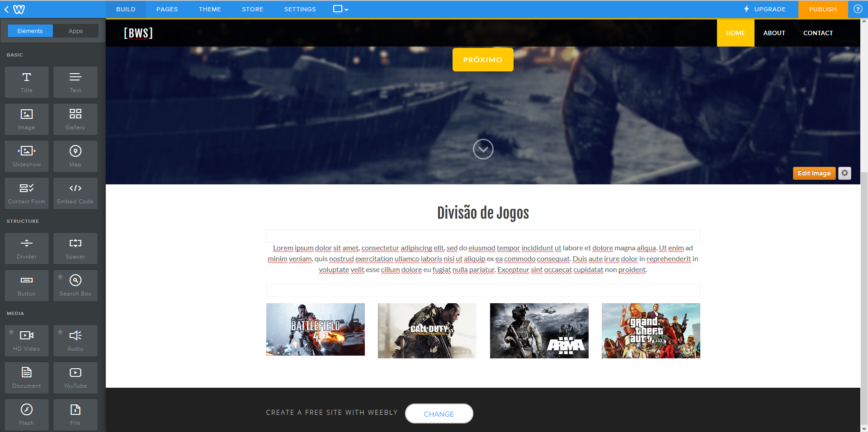
Task: Switch to the Elements panel
Action: tap(30, 31)
